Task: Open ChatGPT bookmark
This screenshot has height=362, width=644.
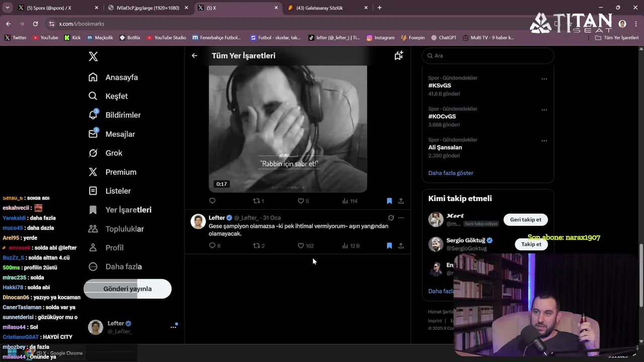Action: (444, 38)
